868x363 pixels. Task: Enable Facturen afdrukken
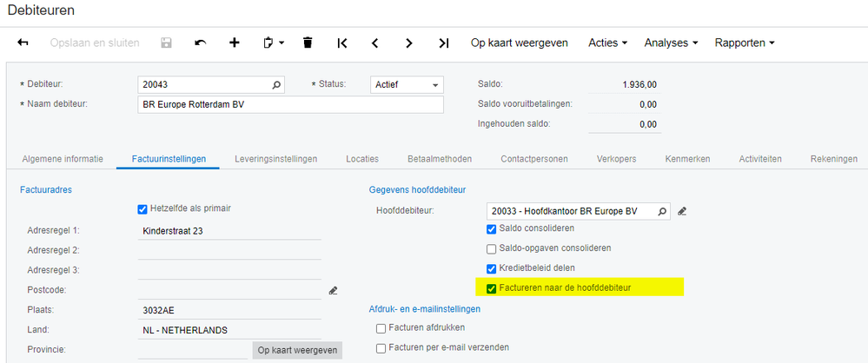coord(381,328)
